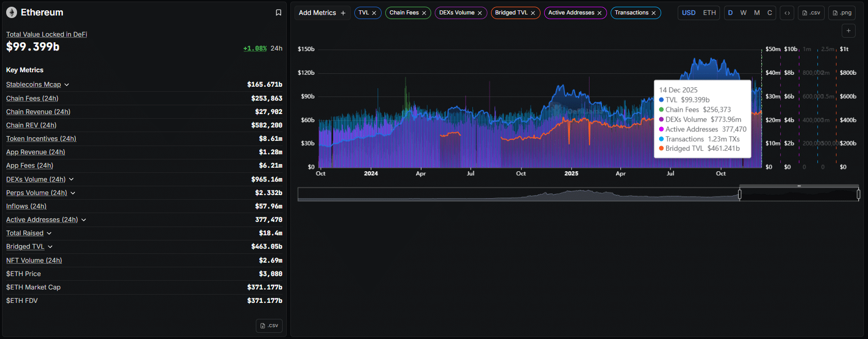Screen dimensions: 868x339
Task: Expand the Bridged TVL row
Action: coord(50,247)
